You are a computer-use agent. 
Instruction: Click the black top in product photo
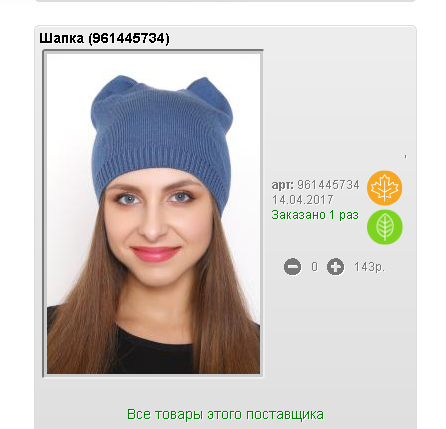click(x=152, y=353)
